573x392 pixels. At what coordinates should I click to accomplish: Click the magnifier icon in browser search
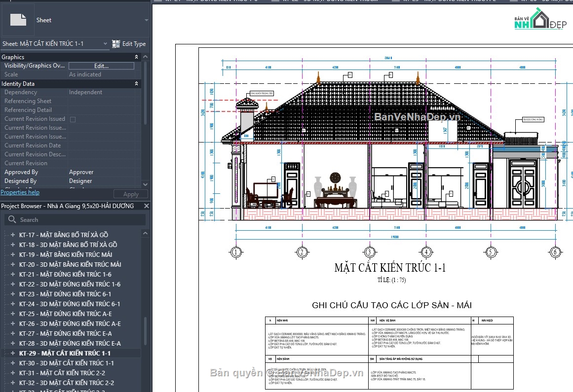click(x=12, y=219)
